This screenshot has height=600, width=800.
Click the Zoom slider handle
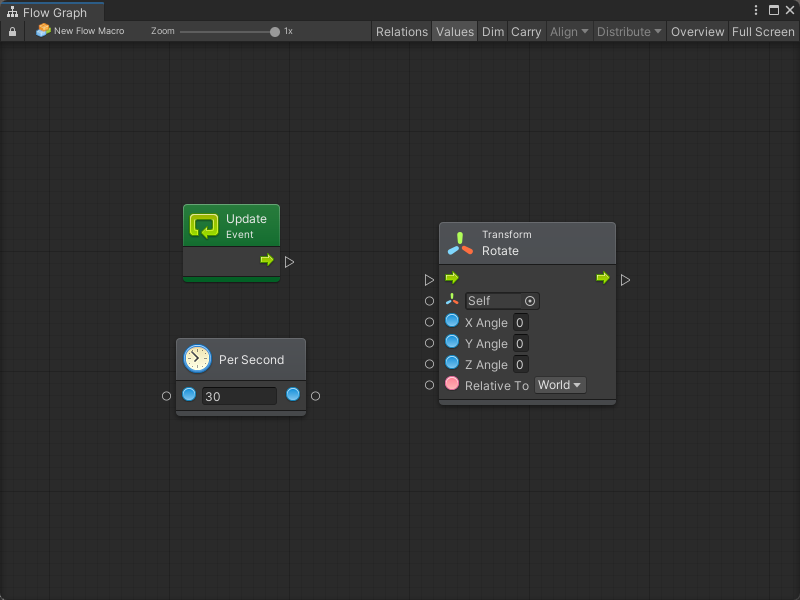pyautogui.click(x=275, y=32)
